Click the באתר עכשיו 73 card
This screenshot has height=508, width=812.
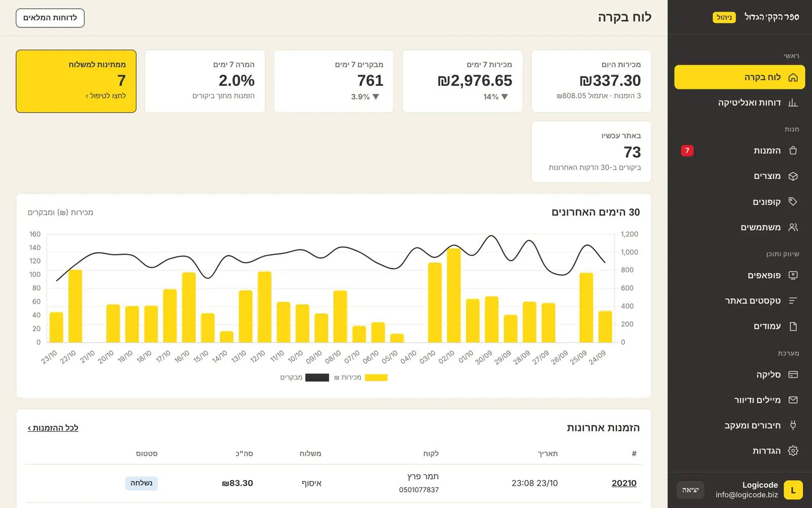(x=591, y=152)
